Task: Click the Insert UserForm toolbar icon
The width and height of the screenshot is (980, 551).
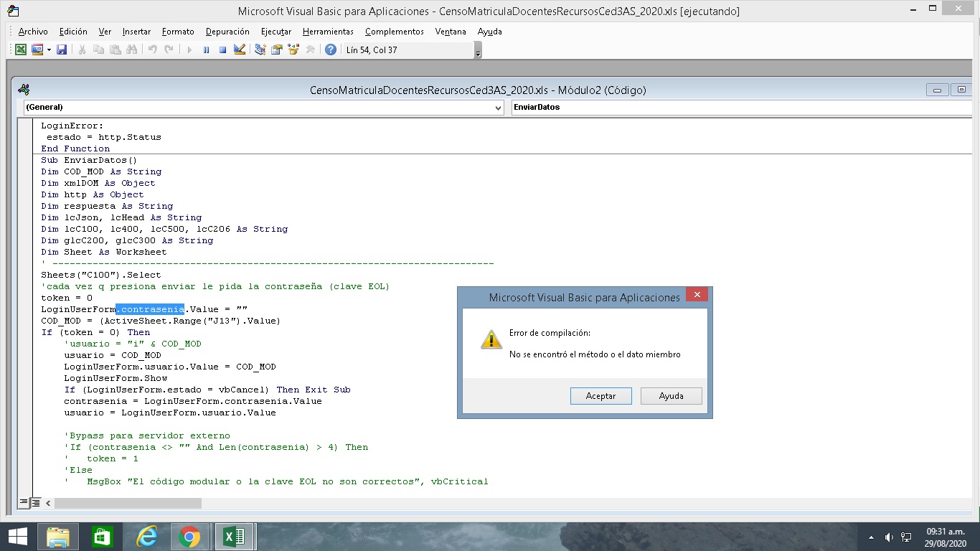Action: tap(37, 50)
